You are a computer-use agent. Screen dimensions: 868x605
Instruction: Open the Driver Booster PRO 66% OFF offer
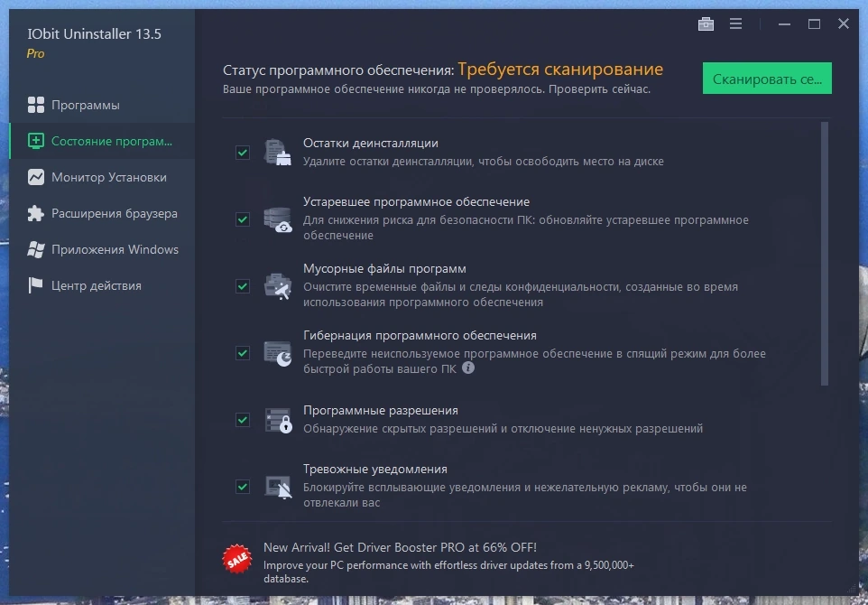(400, 547)
